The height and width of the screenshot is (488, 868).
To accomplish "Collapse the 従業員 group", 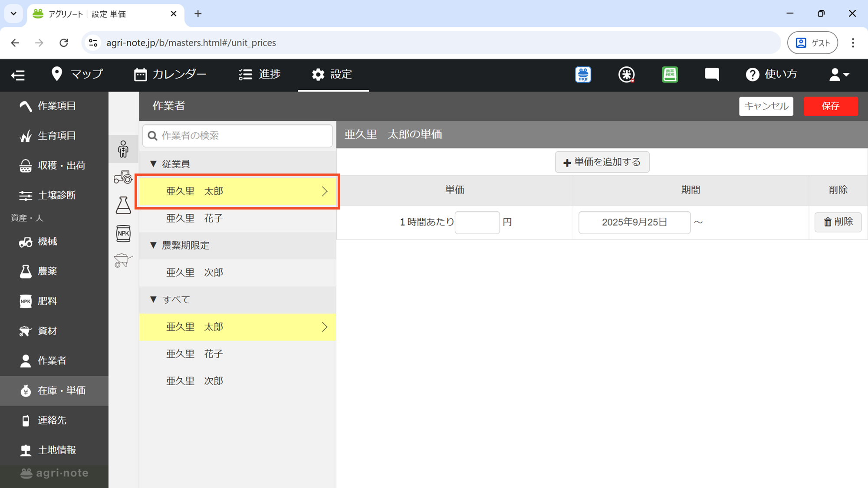I will 237,164.
